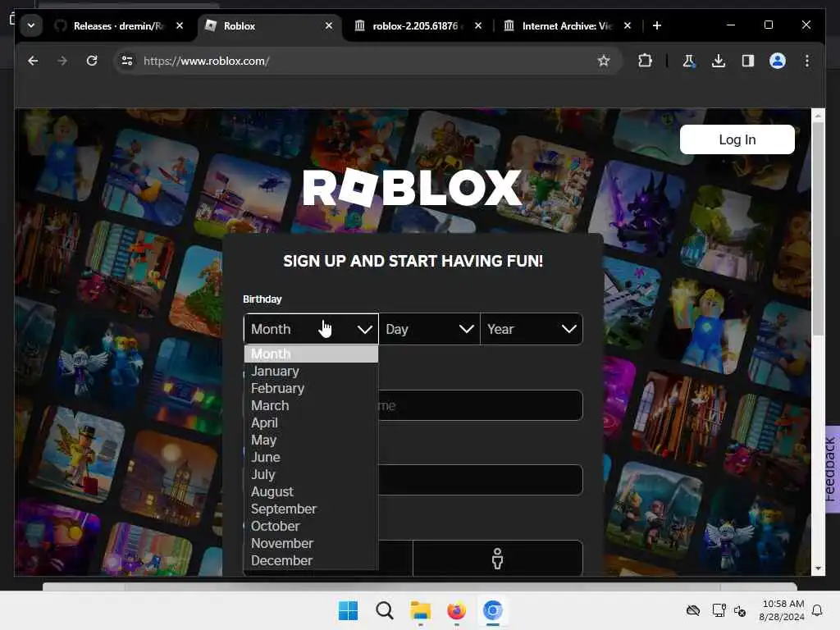This screenshot has width=840, height=630.
Task: Toggle the browser side panel
Action: (748, 61)
